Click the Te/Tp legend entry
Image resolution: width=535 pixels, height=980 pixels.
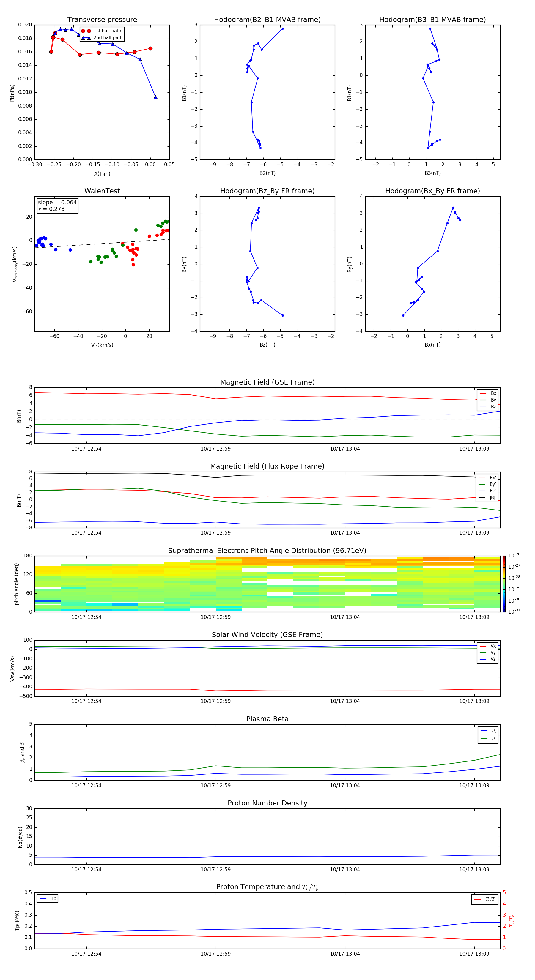pos(485,899)
